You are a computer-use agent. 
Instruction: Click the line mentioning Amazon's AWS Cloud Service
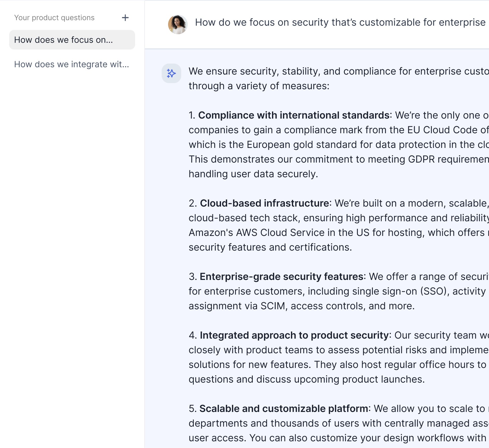[x=339, y=233]
